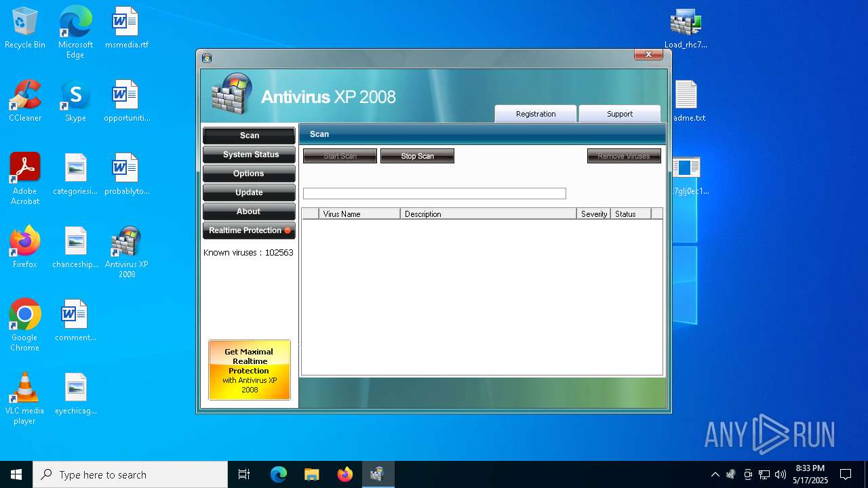The width and height of the screenshot is (868, 488).
Task: Select chanceship... image file icon
Action: pyautogui.click(x=75, y=247)
